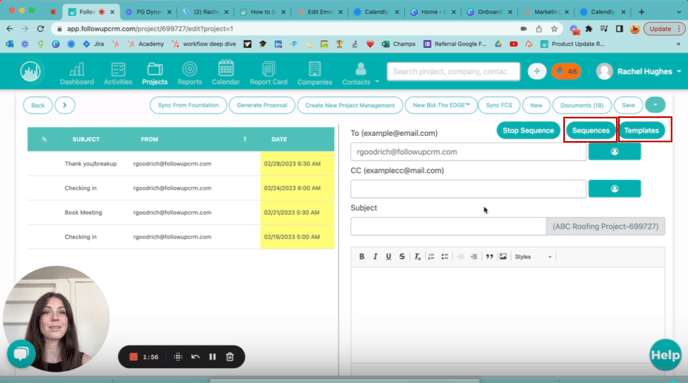
Task: Delete the recording with trash icon
Action: click(229, 357)
